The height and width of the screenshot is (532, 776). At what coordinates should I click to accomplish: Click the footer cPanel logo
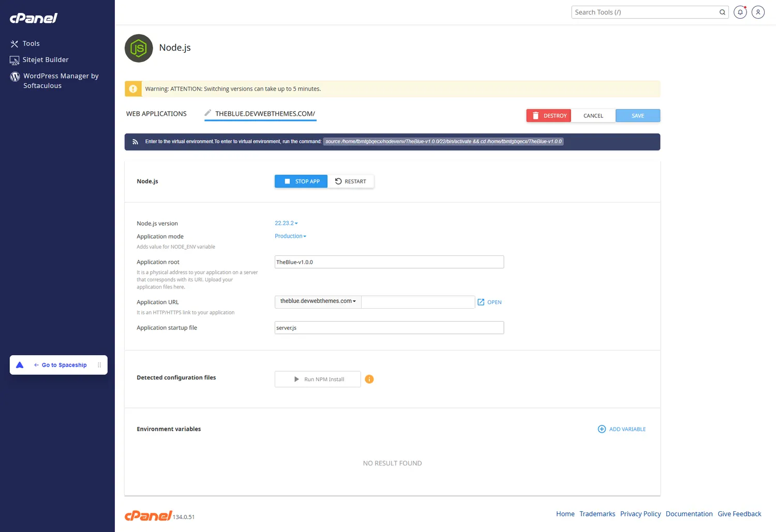(148, 515)
